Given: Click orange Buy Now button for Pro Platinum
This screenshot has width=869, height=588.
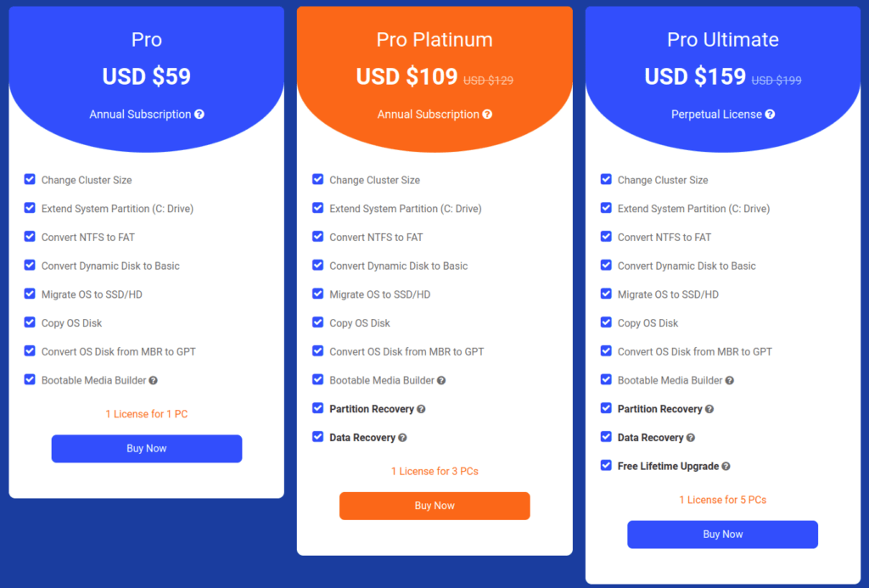Looking at the screenshot, I should [x=434, y=506].
